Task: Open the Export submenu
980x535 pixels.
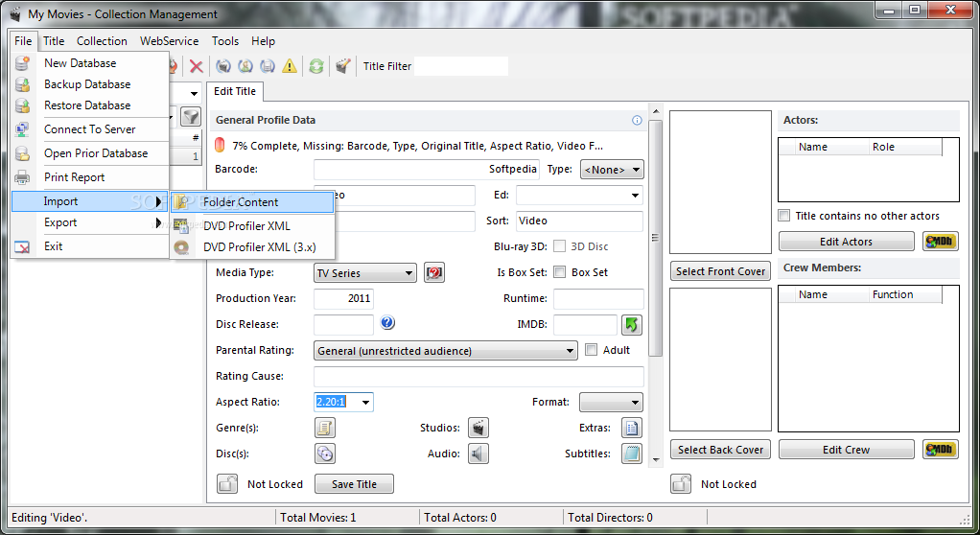Action: point(90,222)
